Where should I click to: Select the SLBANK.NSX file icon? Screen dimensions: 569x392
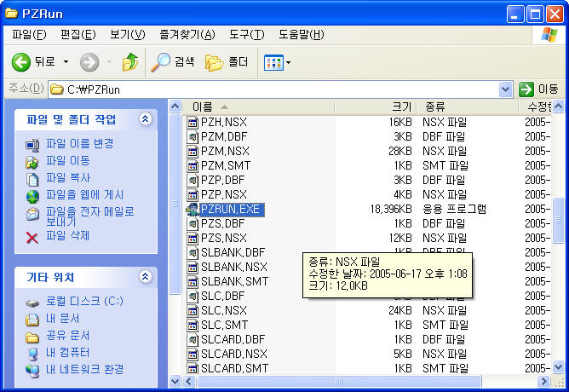(x=193, y=268)
